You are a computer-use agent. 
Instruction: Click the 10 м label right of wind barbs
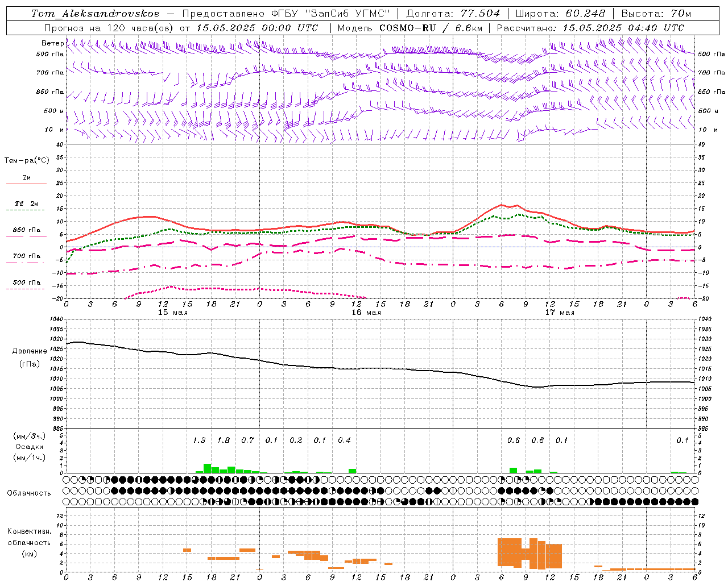point(708,130)
